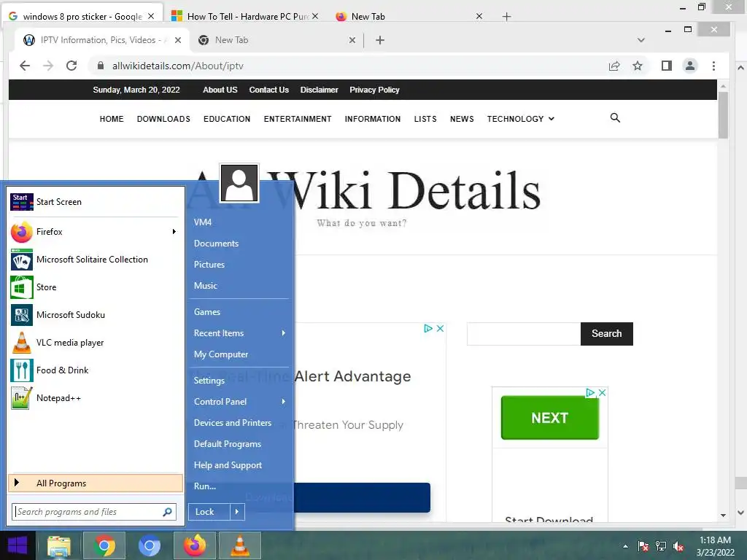This screenshot has width=747, height=560.
Task: Open Chrome tab search chevron
Action: (x=641, y=40)
